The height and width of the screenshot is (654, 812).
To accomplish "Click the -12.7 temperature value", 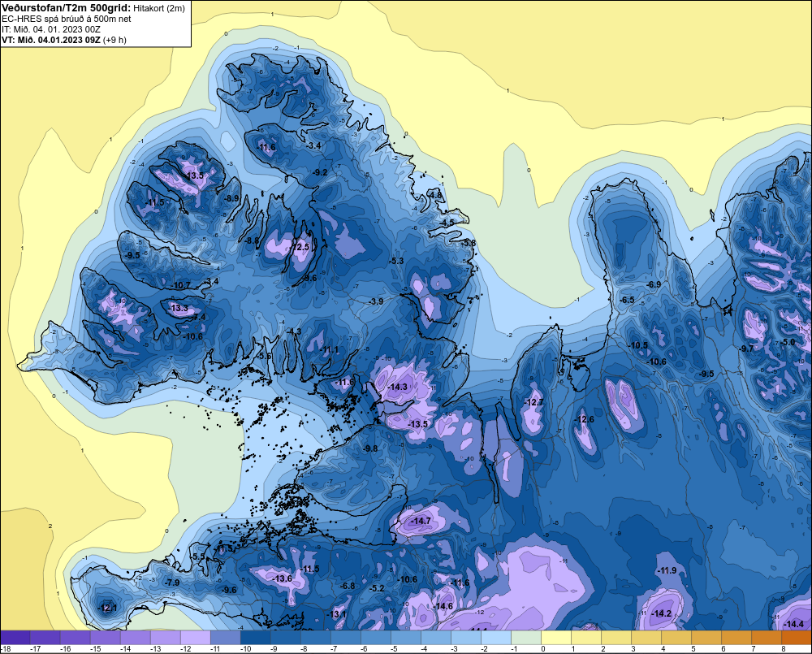I will click(x=534, y=403).
